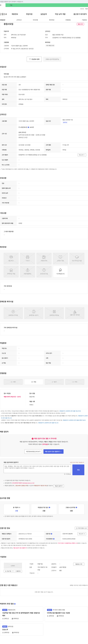
Task: Open the 직업 능력 개발 menu
Action: pos(60,14)
